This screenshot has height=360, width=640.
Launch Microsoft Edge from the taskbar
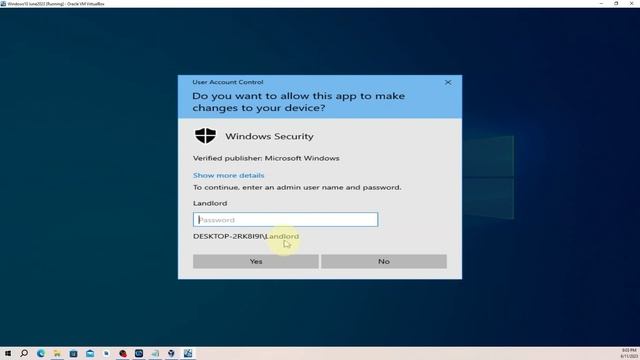coord(40,353)
